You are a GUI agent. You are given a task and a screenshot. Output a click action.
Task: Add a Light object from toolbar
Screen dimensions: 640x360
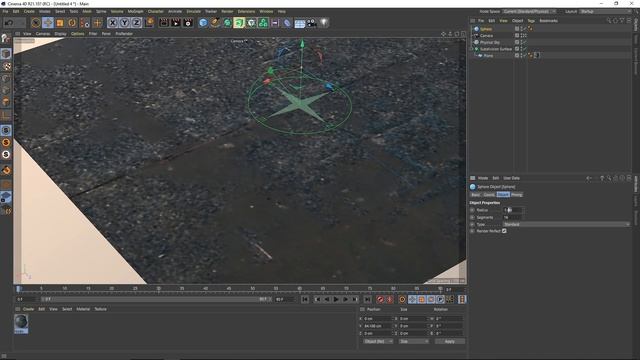[x=324, y=23]
